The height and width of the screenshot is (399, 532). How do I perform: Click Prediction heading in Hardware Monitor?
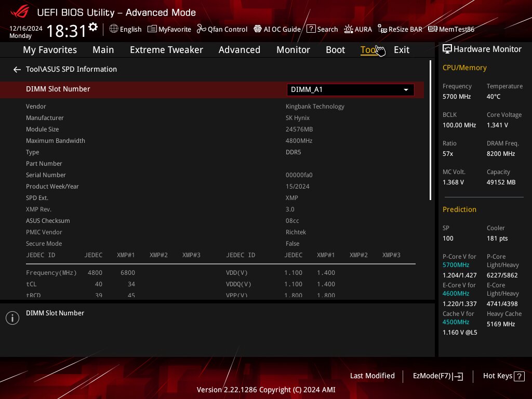tap(459, 210)
